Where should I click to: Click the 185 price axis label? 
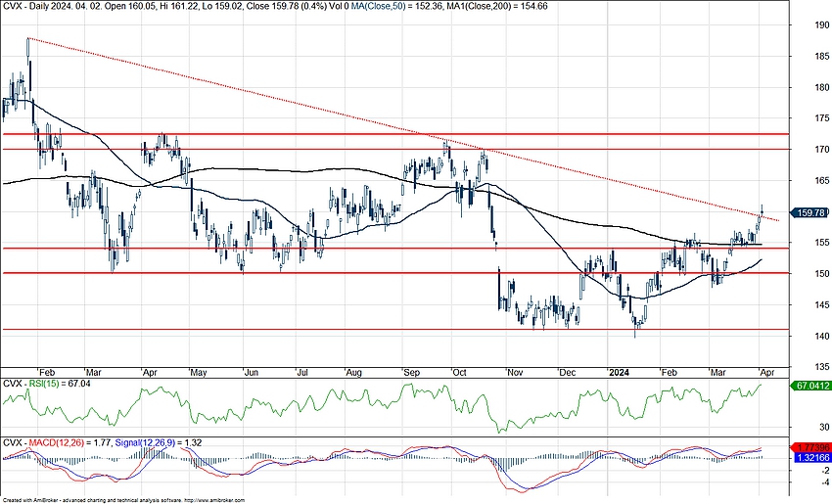click(x=822, y=56)
